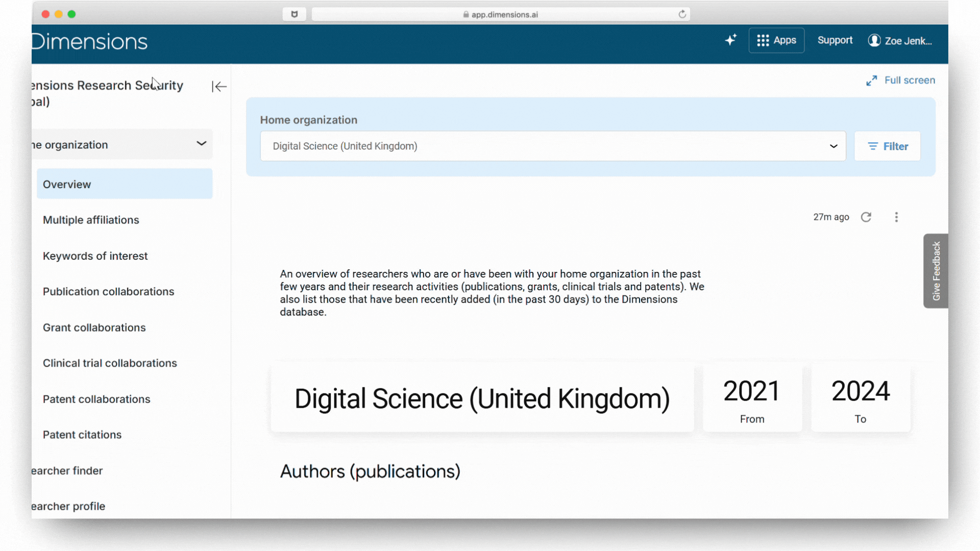Click the AI sparkle icon in header
Image resolution: width=980 pixels, height=551 pixels.
point(730,40)
